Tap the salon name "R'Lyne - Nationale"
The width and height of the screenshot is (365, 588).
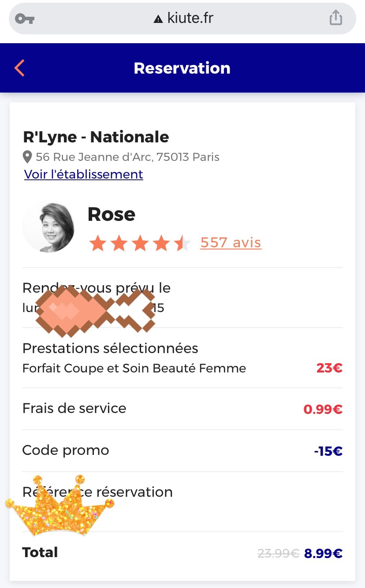click(x=96, y=137)
